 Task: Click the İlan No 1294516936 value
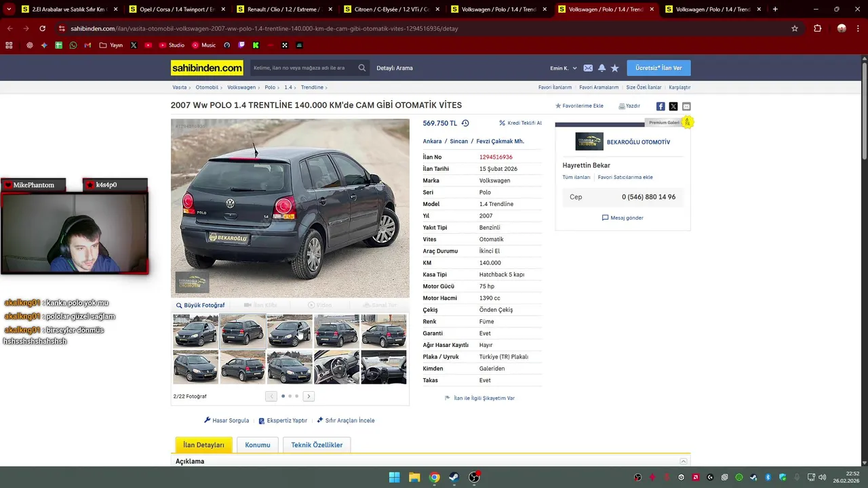(x=496, y=157)
